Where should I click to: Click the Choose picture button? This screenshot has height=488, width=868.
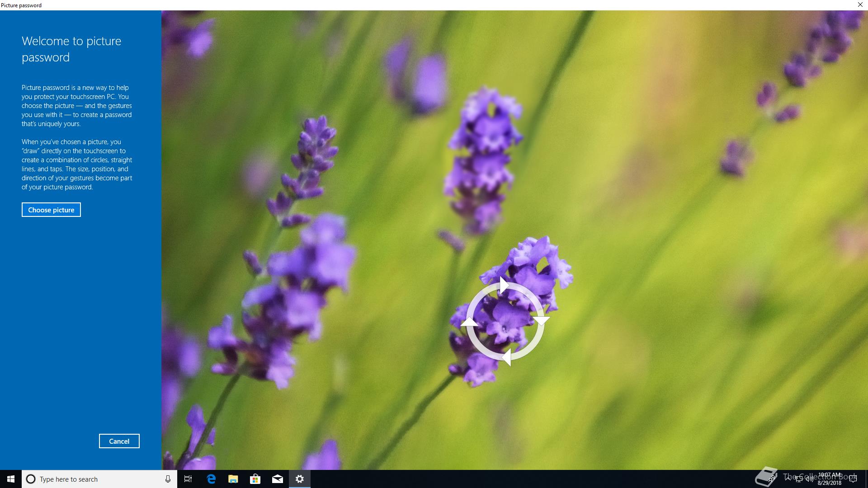coord(51,210)
